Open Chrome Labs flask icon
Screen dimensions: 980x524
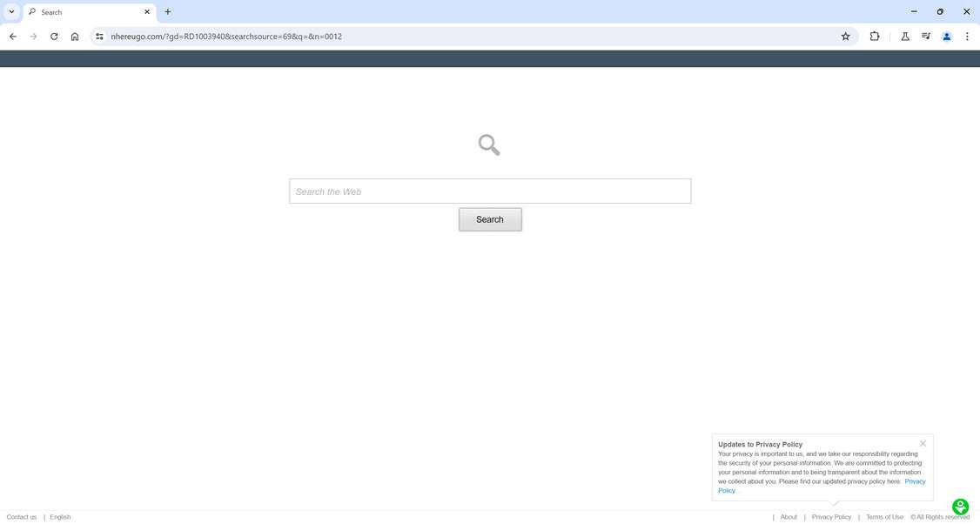pos(904,37)
